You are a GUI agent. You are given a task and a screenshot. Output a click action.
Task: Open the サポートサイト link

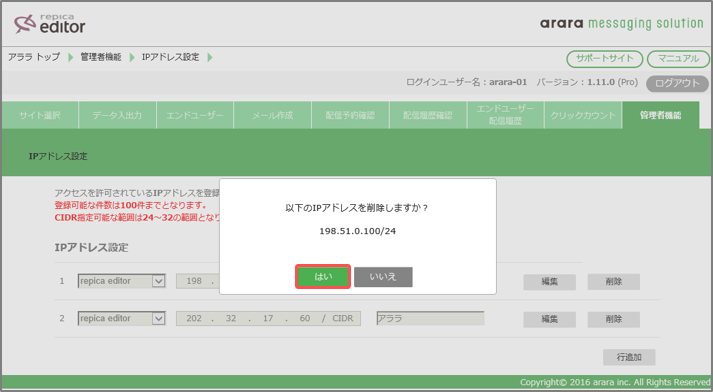[x=604, y=59]
